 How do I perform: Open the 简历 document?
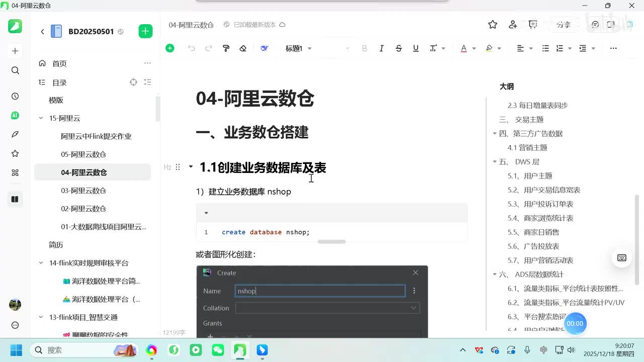pos(56,245)
